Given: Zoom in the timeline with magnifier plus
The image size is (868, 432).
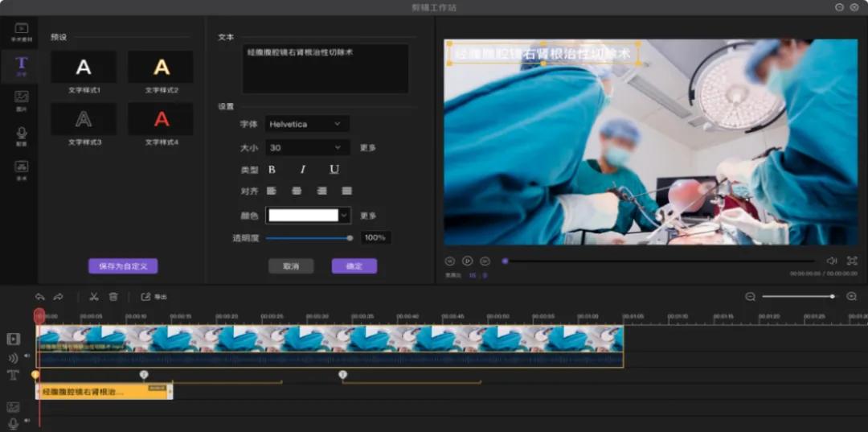Looking at the screenshot, I should pyautogui.click(x=851, y=297).
